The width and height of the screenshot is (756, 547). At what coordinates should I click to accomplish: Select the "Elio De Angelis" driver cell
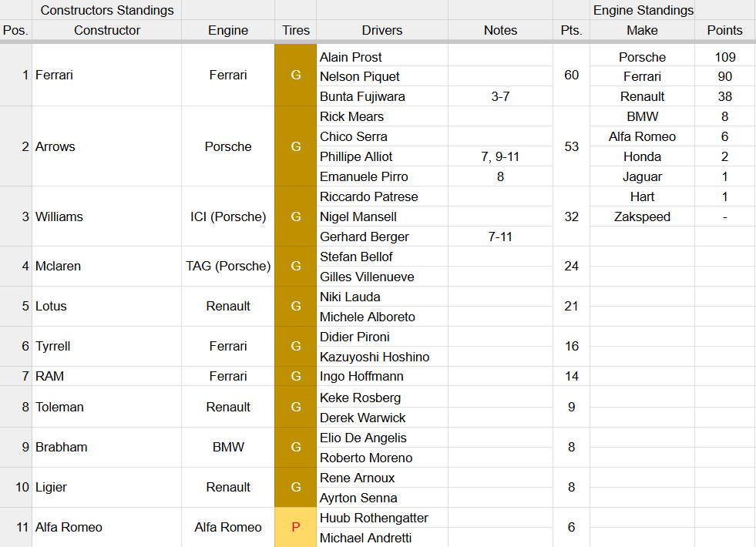(x=382, y=438)
